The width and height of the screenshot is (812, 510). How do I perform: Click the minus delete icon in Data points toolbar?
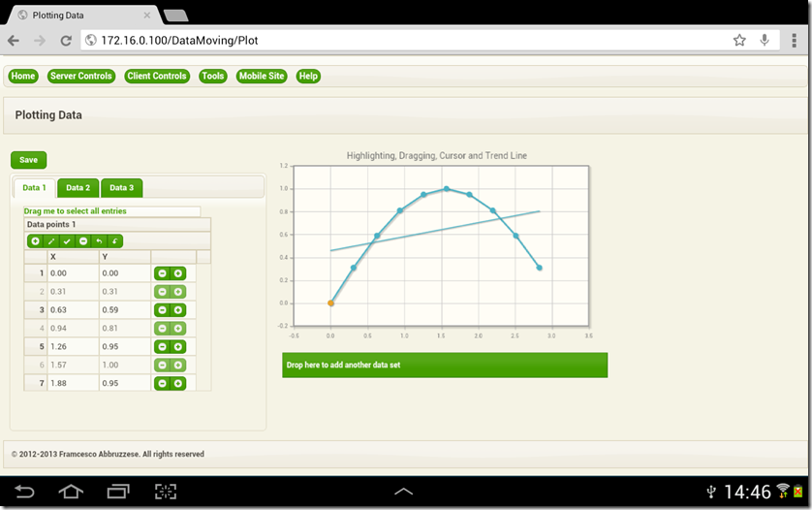coord(83,241)
